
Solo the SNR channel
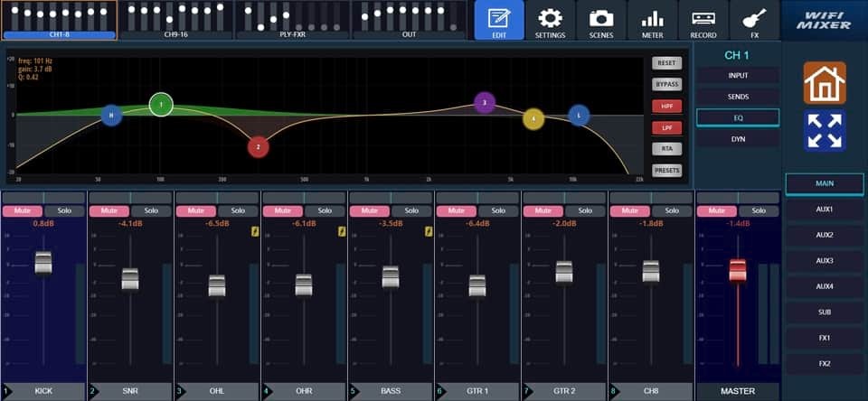(x=151, y=210)
